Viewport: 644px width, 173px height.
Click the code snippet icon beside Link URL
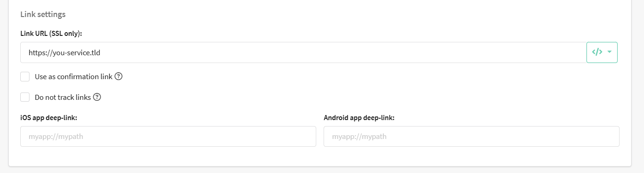click(597, 52)
